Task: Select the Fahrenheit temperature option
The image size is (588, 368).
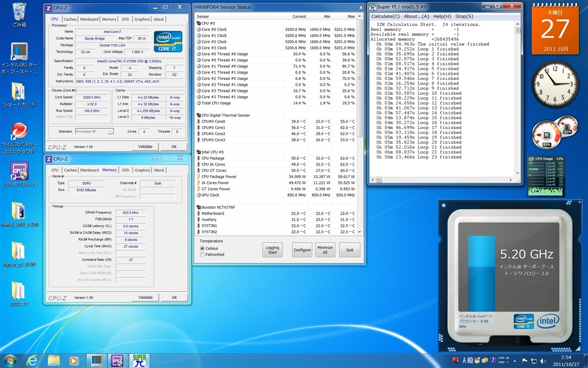Action: click(x=202, y=254)
